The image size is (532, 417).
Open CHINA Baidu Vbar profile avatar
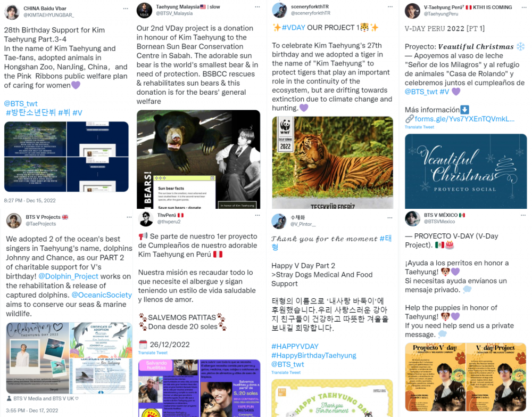[12, 12]
